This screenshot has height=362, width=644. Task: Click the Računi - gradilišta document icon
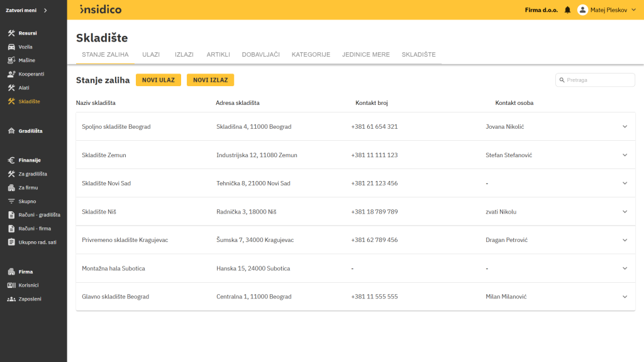point(11,215)
